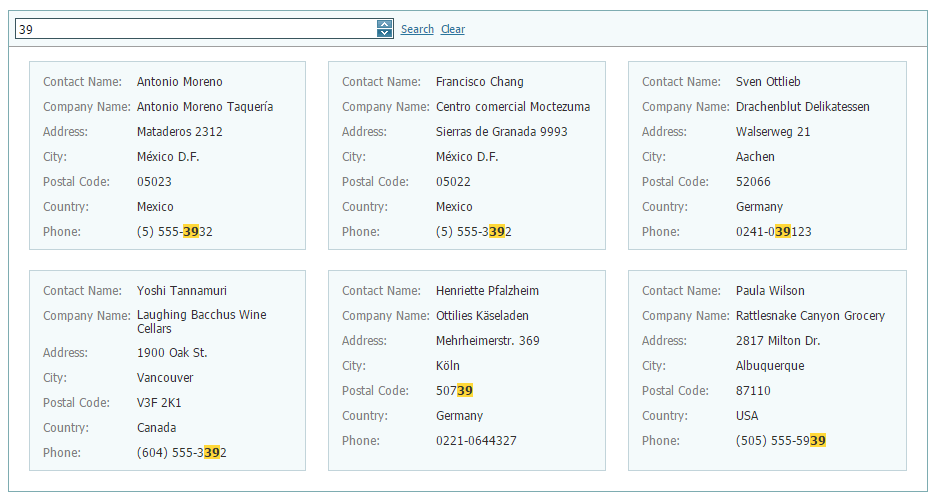Viewport: 936px width, 502px height.
Task: Select contact name Henriette Pfalzheim
Action: [487, 291]
